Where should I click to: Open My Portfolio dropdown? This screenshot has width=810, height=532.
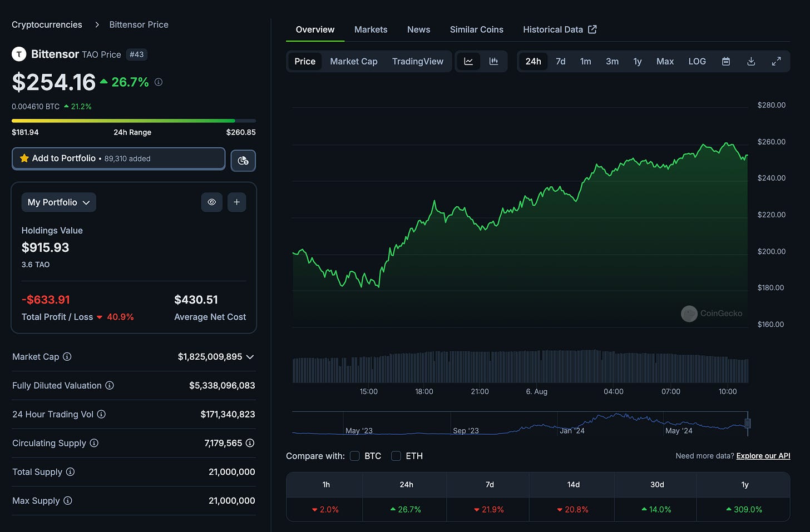point(58,202)
